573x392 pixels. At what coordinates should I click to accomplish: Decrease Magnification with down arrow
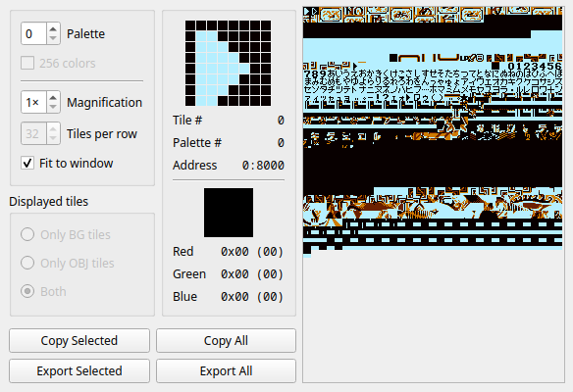[x=53, y=107]
